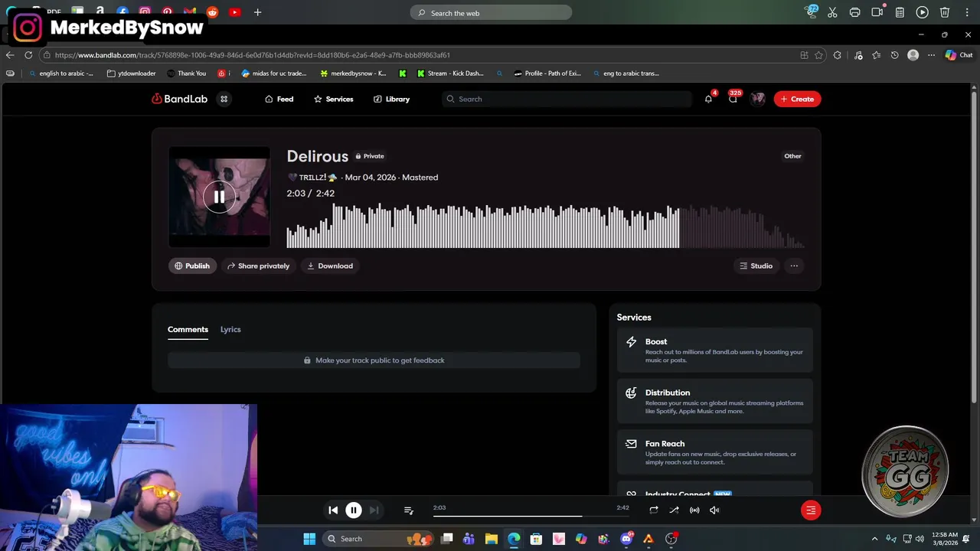Screen dimensions: 980x551
Task: Click the red Create button
Action: pos(797,99)
